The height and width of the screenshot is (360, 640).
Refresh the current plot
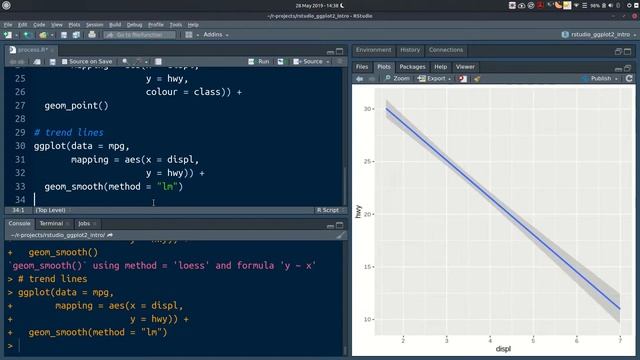pyautogui.click(x=629, y=78)
